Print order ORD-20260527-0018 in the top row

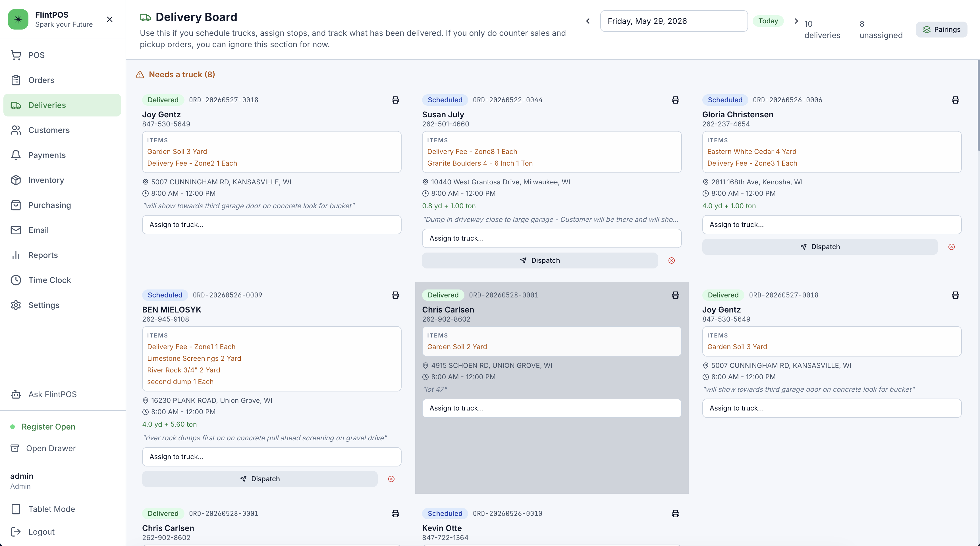(395, 100)
